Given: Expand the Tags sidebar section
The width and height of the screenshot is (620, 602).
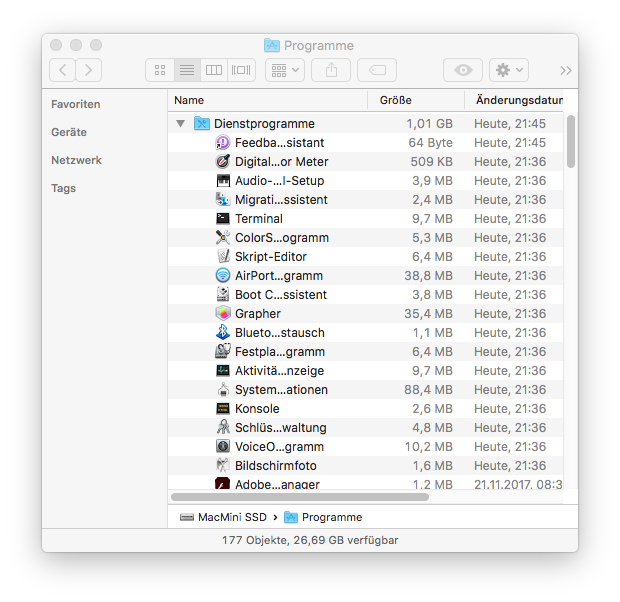Looking at the screenshot, I should click(x=63, y=188).
